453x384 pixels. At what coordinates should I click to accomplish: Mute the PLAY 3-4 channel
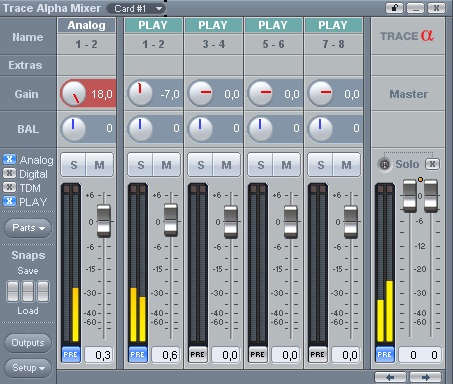pos(227,165)
